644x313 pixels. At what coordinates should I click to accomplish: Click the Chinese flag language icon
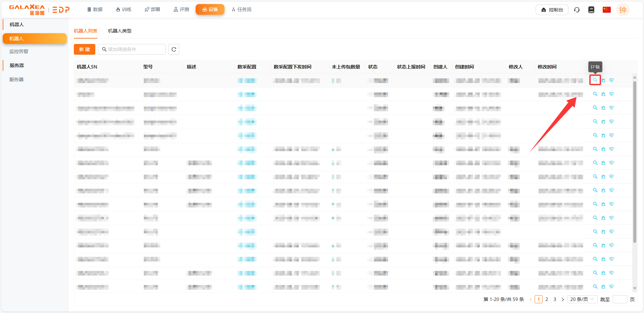pyautogui.click(x=606, y=10)
